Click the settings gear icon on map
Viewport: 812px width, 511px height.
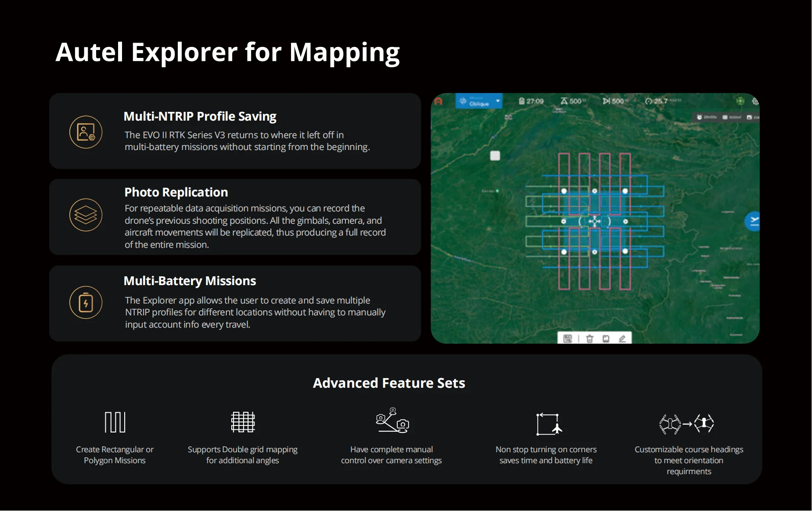(755, 101)
